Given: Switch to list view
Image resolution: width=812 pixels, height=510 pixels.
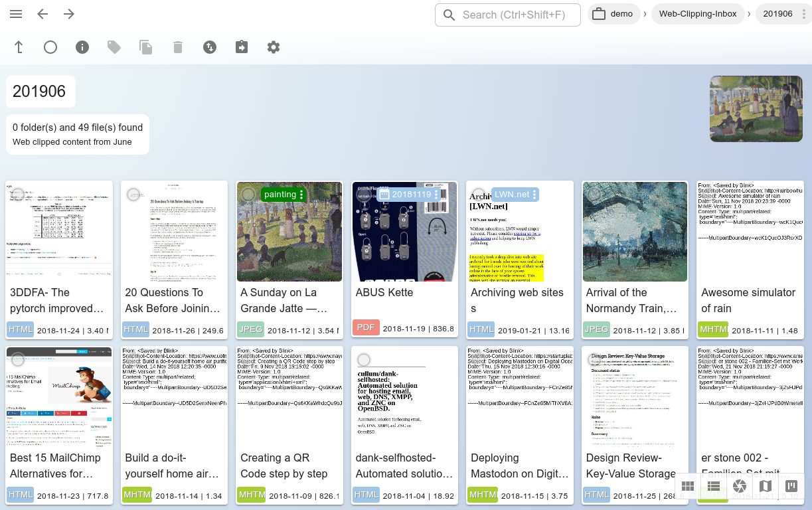Looking at the screenshot, I should 714,487.
